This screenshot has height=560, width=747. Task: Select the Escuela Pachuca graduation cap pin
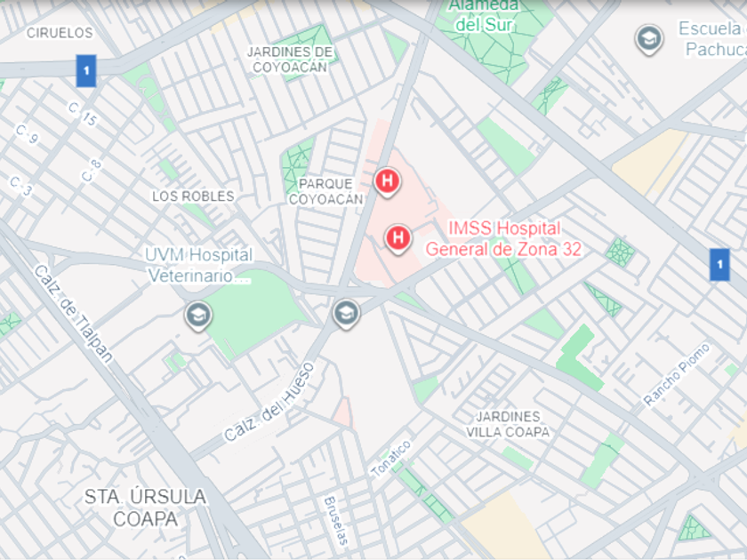[649, 40]
